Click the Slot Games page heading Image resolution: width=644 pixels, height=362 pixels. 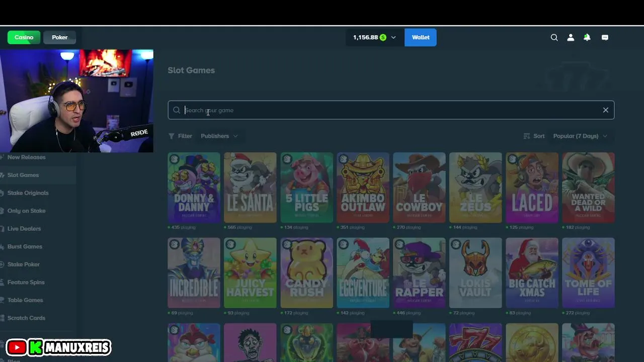tap(191, 70)
